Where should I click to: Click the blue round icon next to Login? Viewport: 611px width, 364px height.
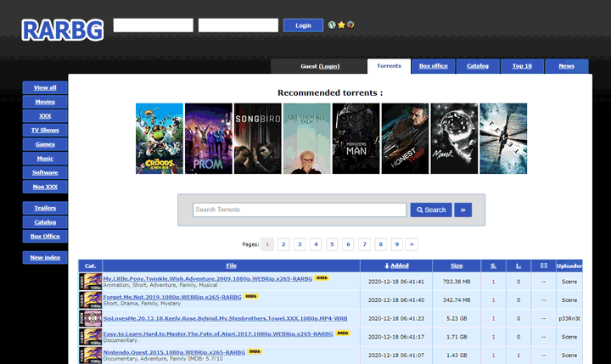(x=332, y=25)
